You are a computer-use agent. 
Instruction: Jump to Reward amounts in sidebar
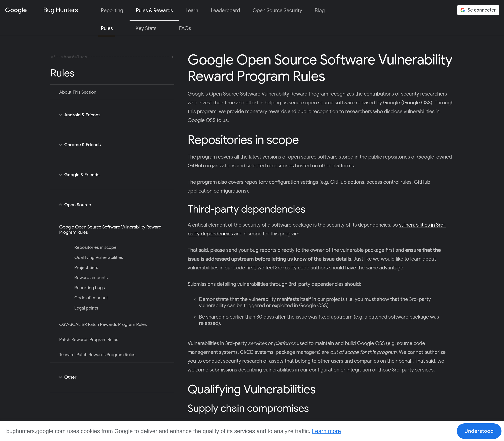91,278
